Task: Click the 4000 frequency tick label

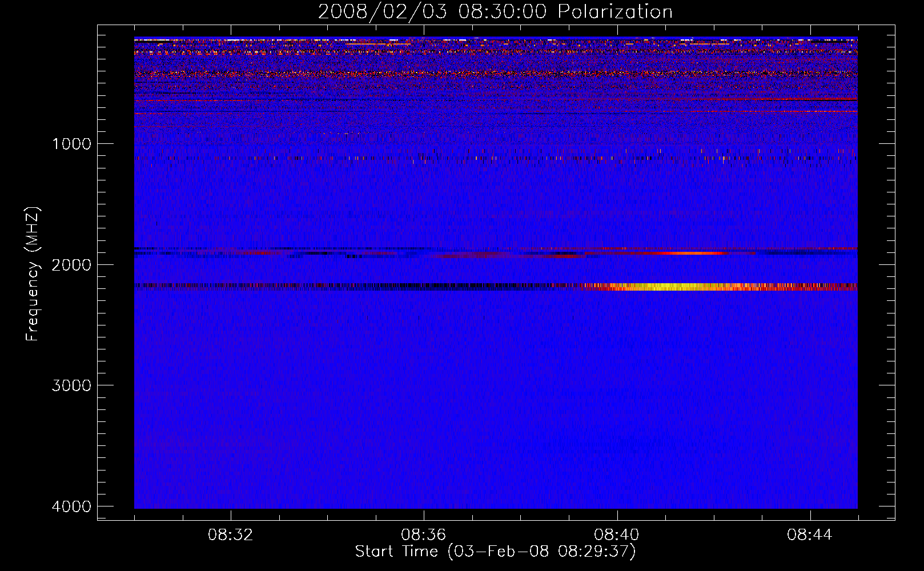Action: click(71, 506)
